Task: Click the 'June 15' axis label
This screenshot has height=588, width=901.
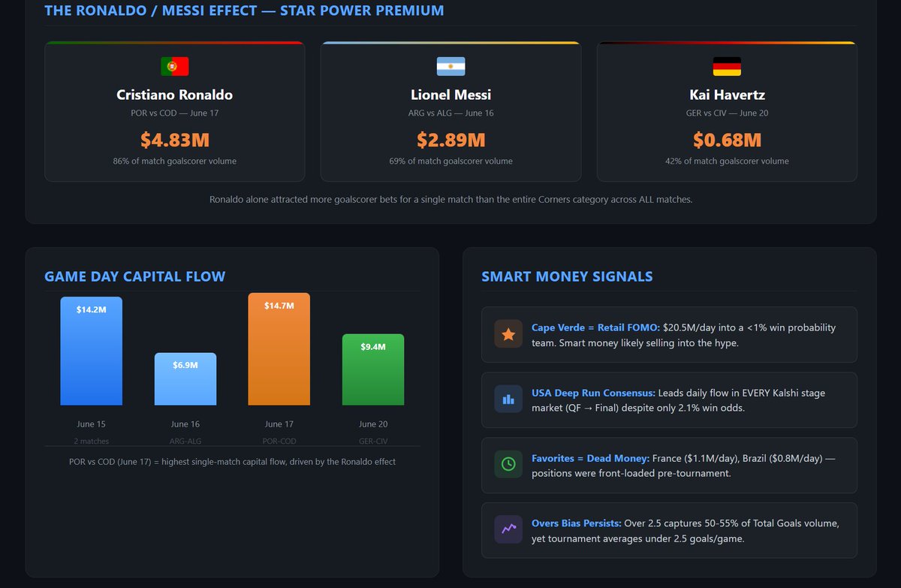Action: (x=91, y=424)
